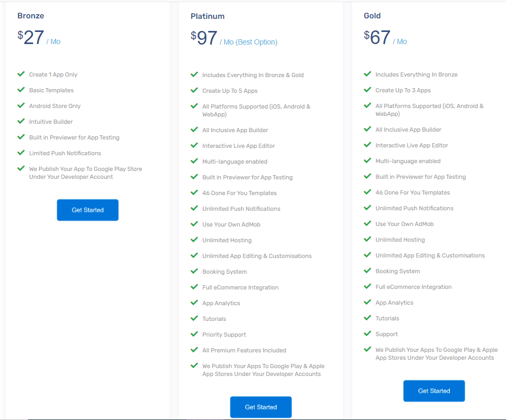Click the checkmark beside 'Create Up To 3 Apps'
Viewport: 506px width, 420px height.
point(367,90)
